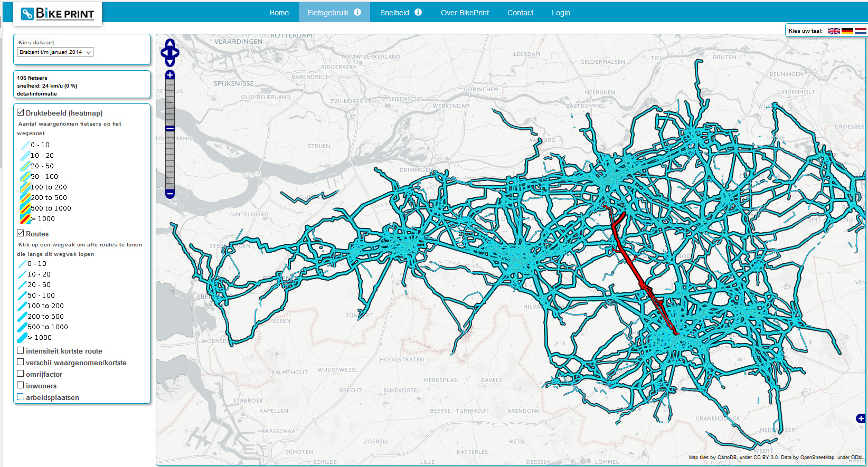Image resolution: width=868 pixels, height=467 pixels.
Task: Click heatmap legend swatch 0 - 10
Action: tap(25, 145)
